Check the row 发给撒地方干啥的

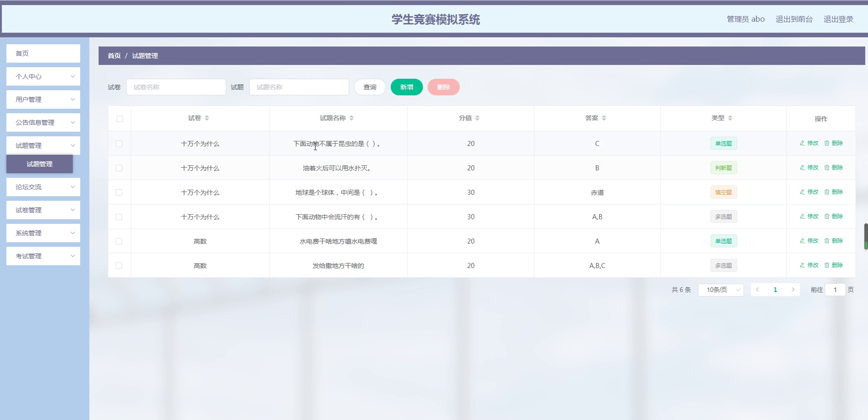[119, 266]
